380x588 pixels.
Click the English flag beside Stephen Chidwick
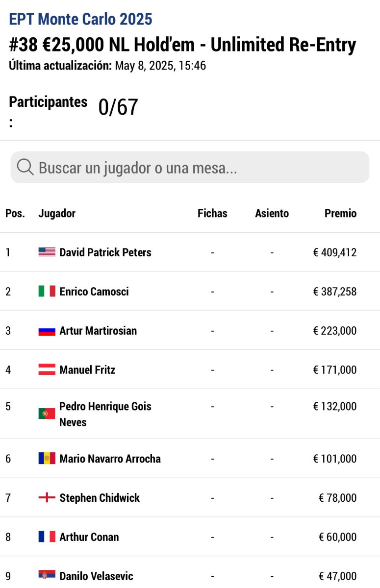coord(47,498)
